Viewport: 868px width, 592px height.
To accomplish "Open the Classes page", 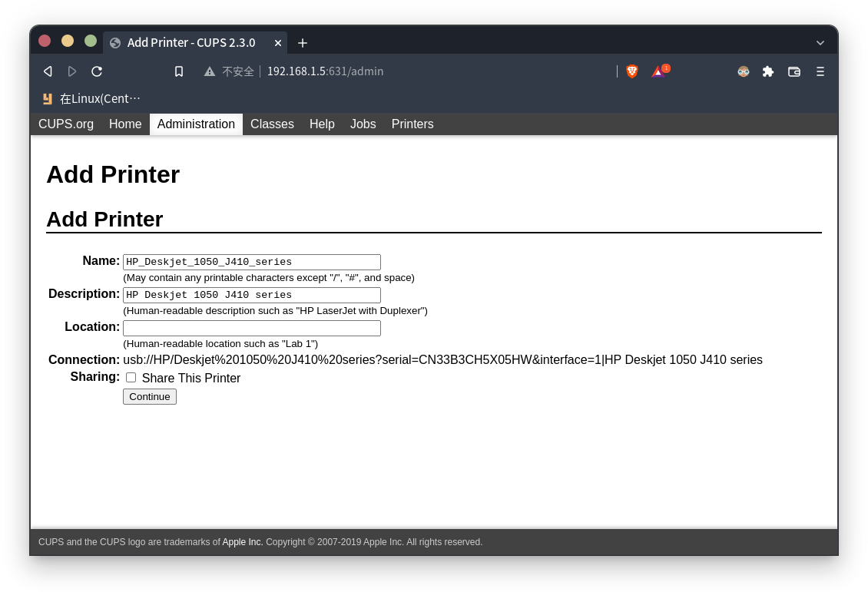I will coord(272,124).
